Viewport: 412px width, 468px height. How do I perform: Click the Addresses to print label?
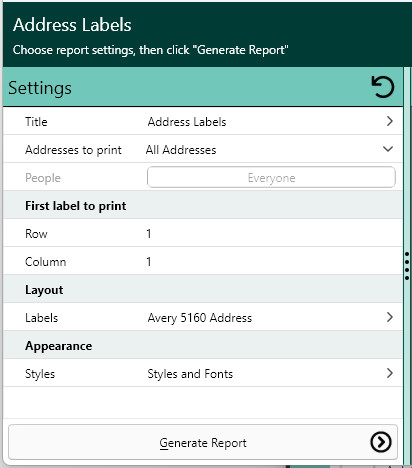coord(73,150)
